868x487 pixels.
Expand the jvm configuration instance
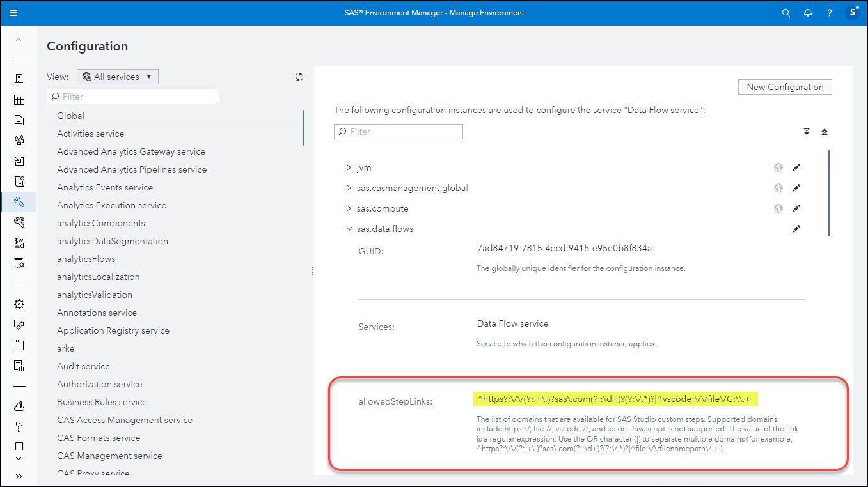point(349,167)
